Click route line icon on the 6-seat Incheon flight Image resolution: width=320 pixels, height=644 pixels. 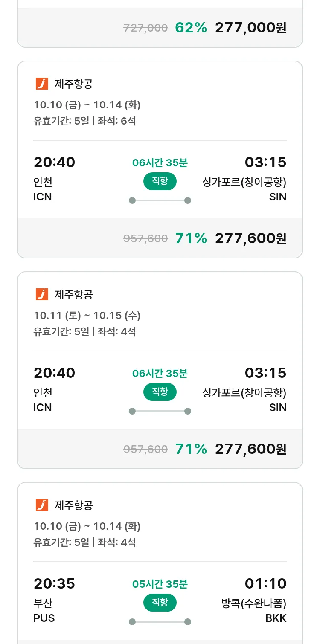coord(160,200)
